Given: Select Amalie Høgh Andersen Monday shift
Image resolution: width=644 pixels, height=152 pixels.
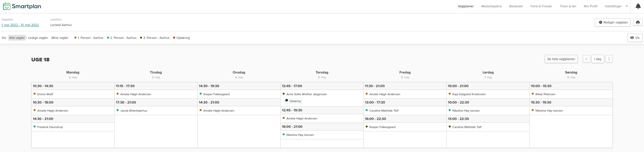Looking at the screenshot, I should [73, 111].
